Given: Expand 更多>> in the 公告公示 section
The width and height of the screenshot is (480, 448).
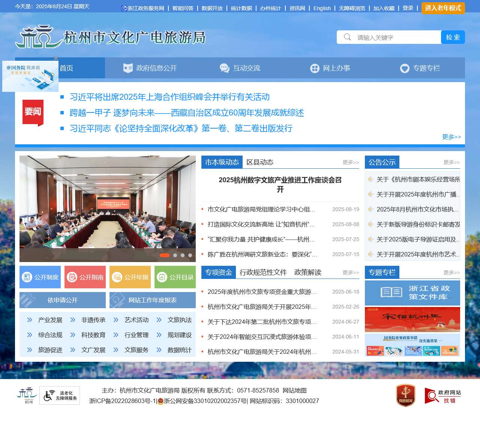Looking at the screenshot, I should 451,162.
